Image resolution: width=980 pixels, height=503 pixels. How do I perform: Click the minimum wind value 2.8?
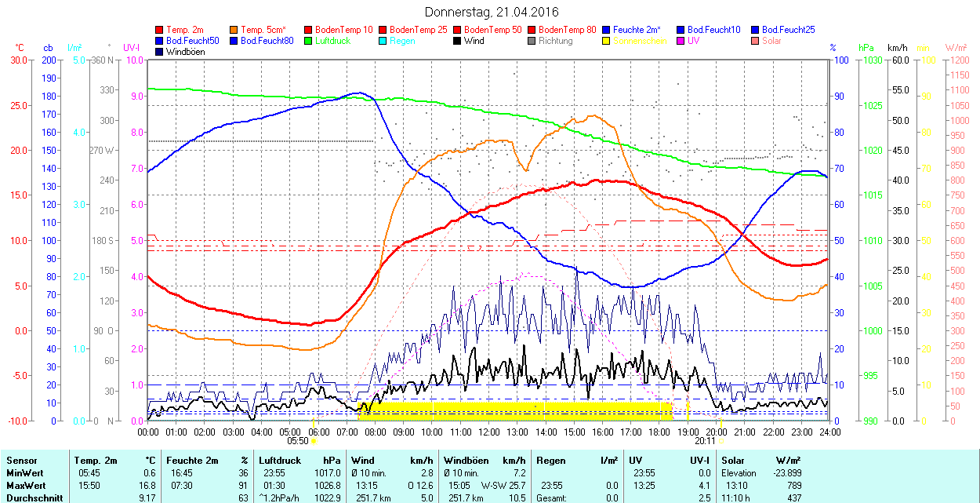[x=426, y=473]
